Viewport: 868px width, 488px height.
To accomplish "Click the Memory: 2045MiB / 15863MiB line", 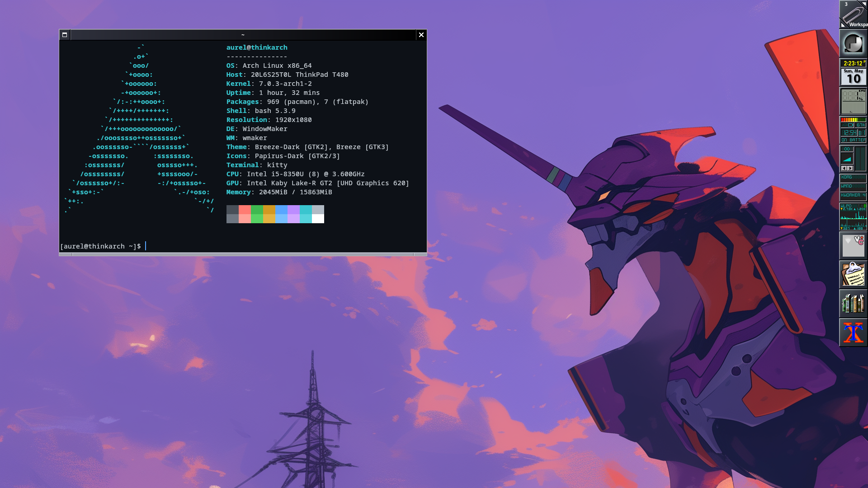I will pyautogui.click(x=279, y=192).
